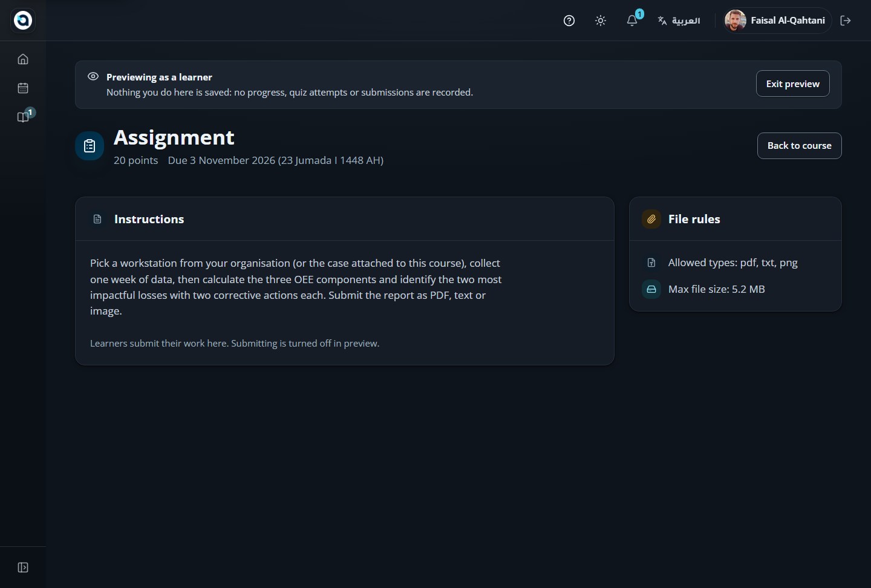Open the Home icon in sidebar
The image size is (871, 588).
click(23, 59)
